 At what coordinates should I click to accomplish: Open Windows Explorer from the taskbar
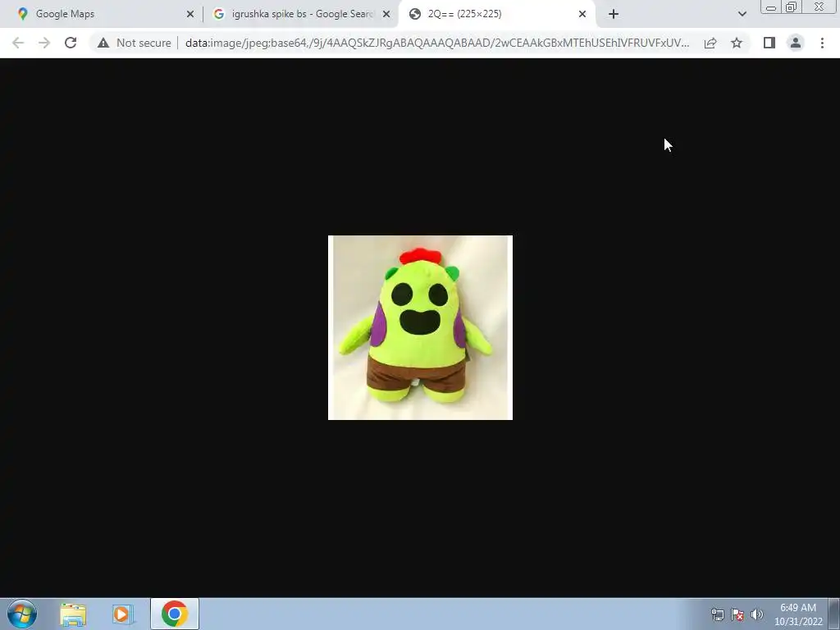coord(73,614)
